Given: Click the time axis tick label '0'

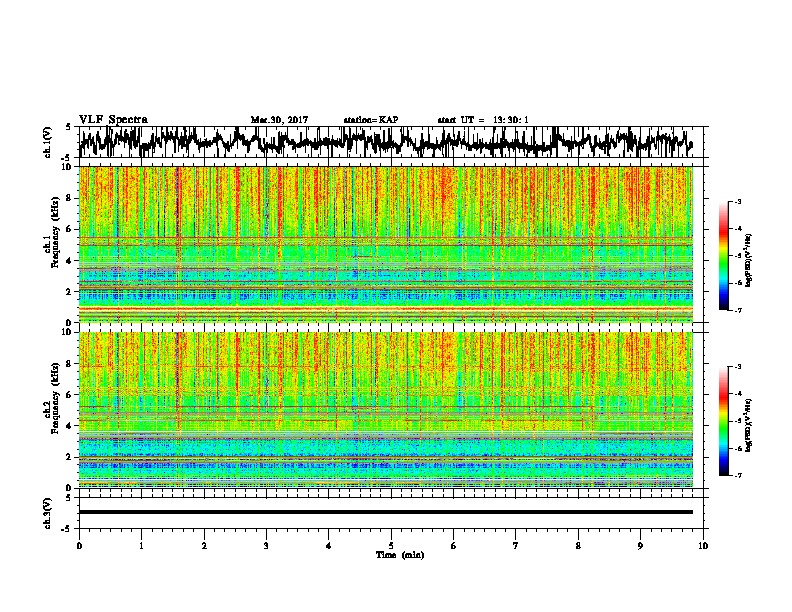Looking at the screenshot, I should coord(79,546).
